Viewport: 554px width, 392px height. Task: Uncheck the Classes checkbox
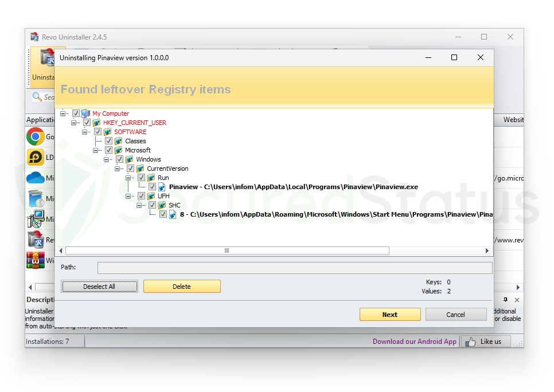(109, 141)
